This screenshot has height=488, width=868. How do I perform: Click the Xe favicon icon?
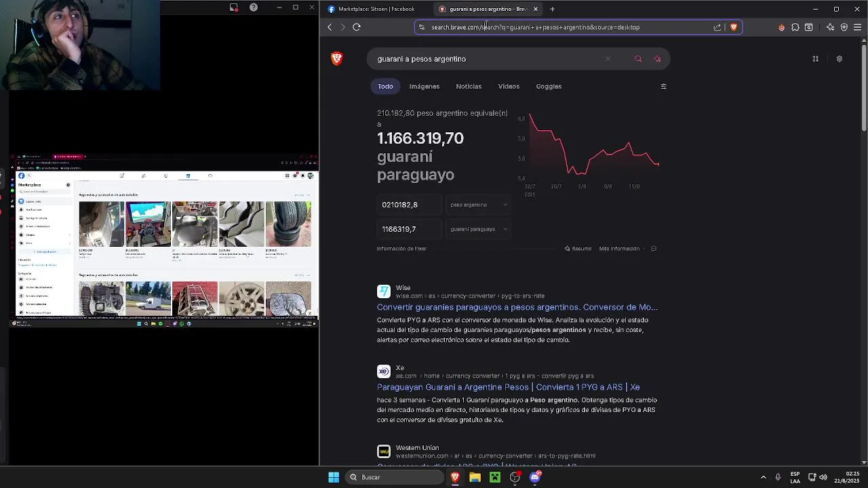(384, 371)
